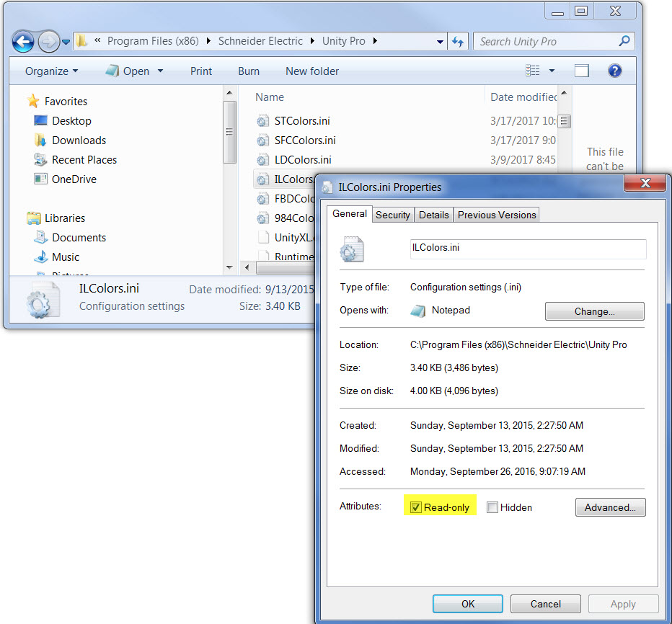672x624 pixels.
Task: Open the recent locations dropdown next to Forward
Action: tap(66, 42)
